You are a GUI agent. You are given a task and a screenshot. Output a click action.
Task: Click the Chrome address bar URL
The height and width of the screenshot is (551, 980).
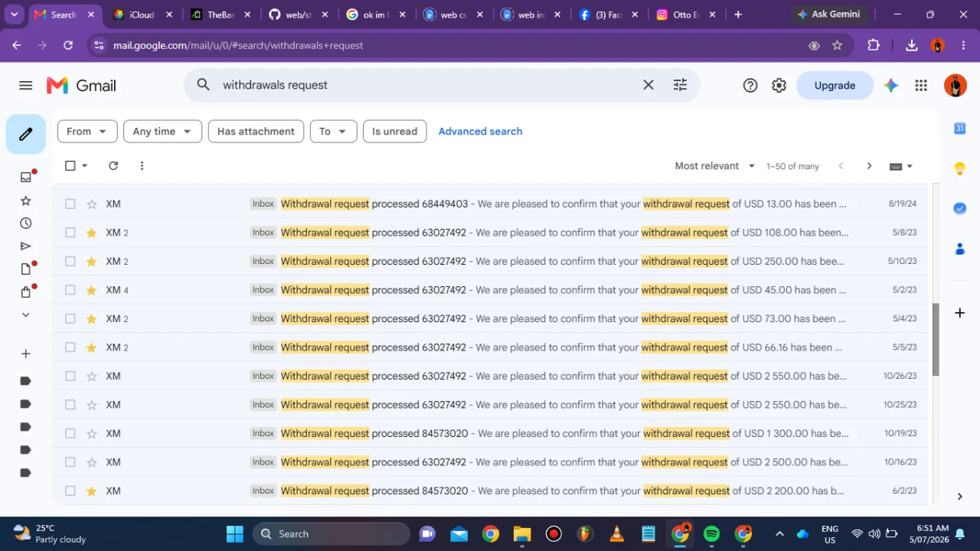pyautogui.click(x=238, y=45)
